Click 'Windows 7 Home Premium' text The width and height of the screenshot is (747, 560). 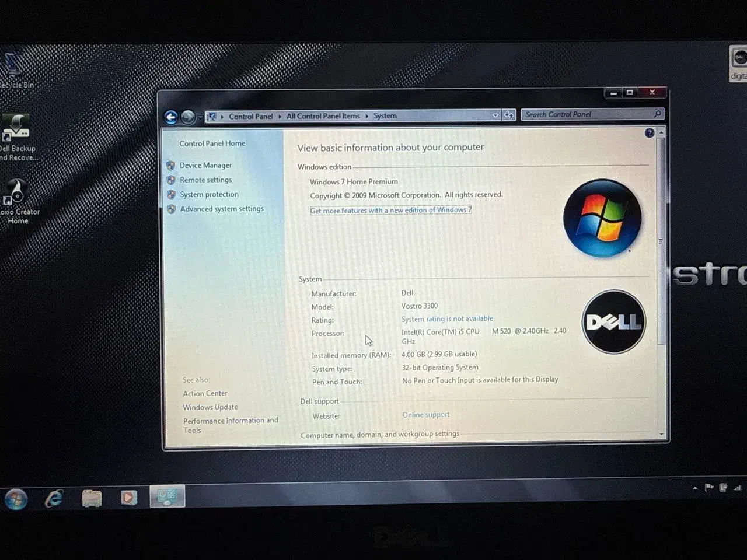[x=354, y=182]
